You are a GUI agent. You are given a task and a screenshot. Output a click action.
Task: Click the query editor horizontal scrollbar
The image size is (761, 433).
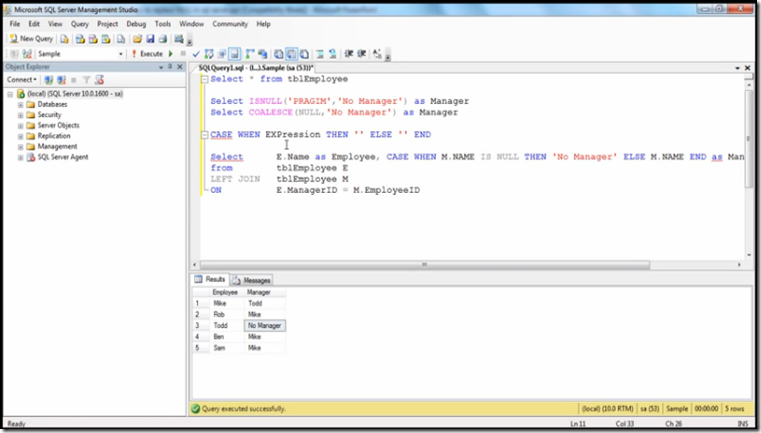[x=425, y=265]
